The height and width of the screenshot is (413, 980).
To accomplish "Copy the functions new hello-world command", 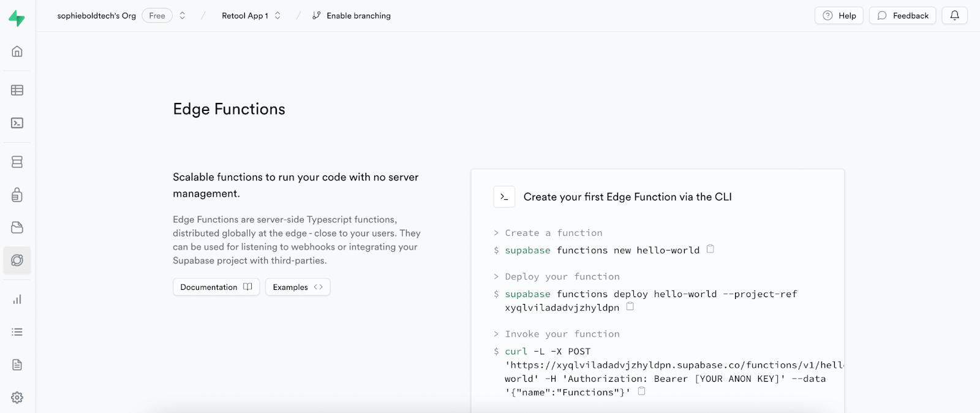I will [710, 249].
